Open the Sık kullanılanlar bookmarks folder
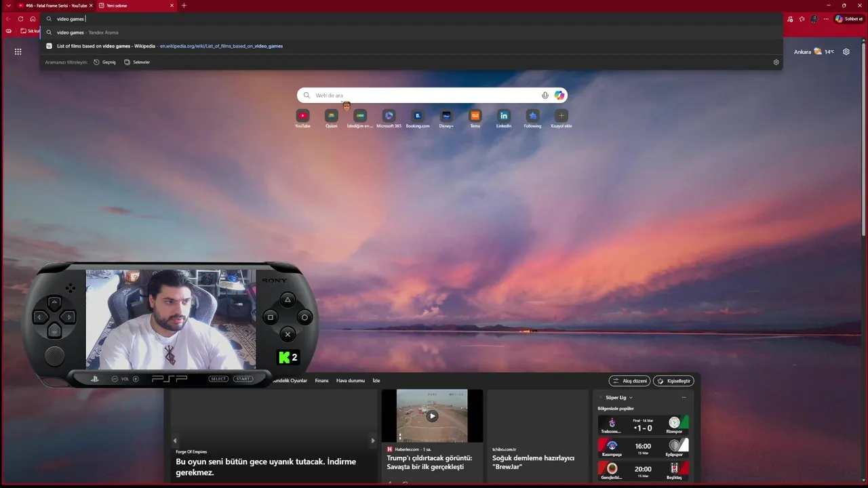 [30, 31]
